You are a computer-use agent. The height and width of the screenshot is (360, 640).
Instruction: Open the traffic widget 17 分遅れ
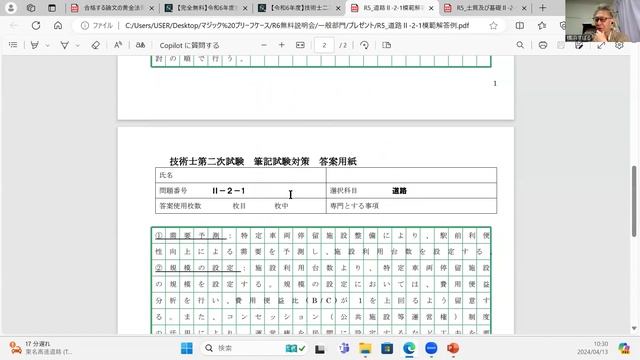click(41, 348)
